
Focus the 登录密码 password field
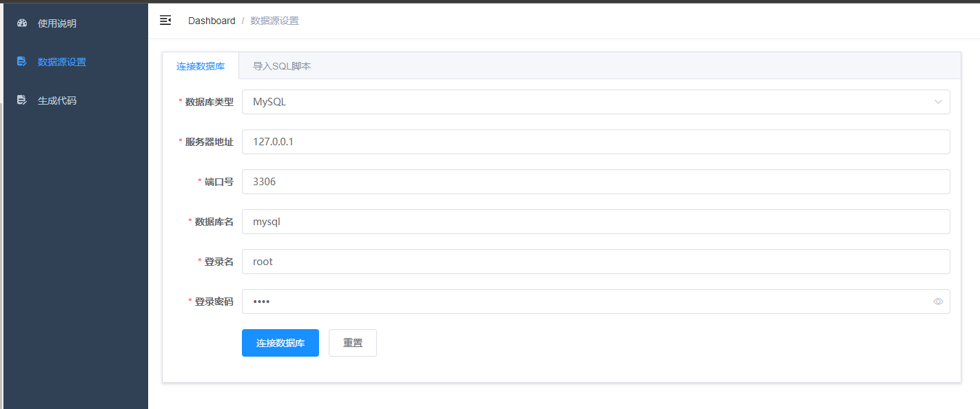pyautogui.click(x=596, y=302)
